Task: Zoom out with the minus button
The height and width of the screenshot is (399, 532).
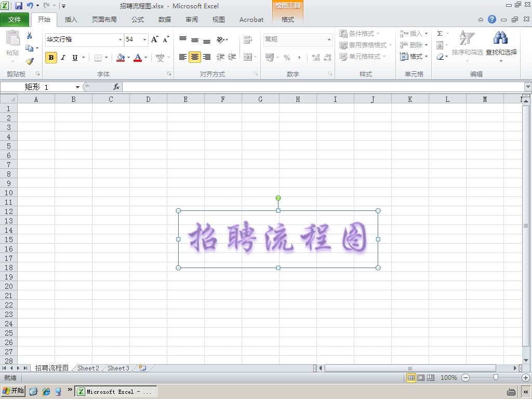Action: tap(465, 378)
